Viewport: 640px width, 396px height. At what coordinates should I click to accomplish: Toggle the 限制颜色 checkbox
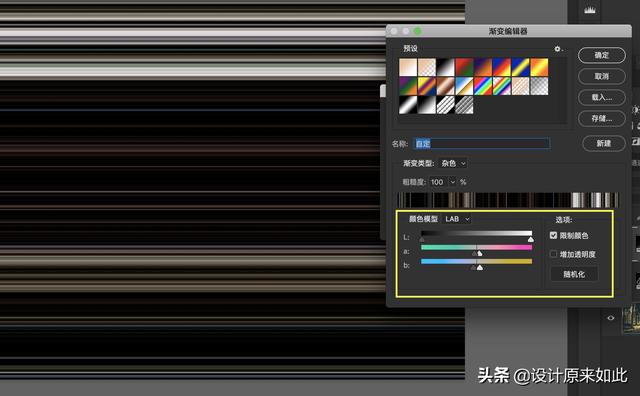click(x=553, y=235)
